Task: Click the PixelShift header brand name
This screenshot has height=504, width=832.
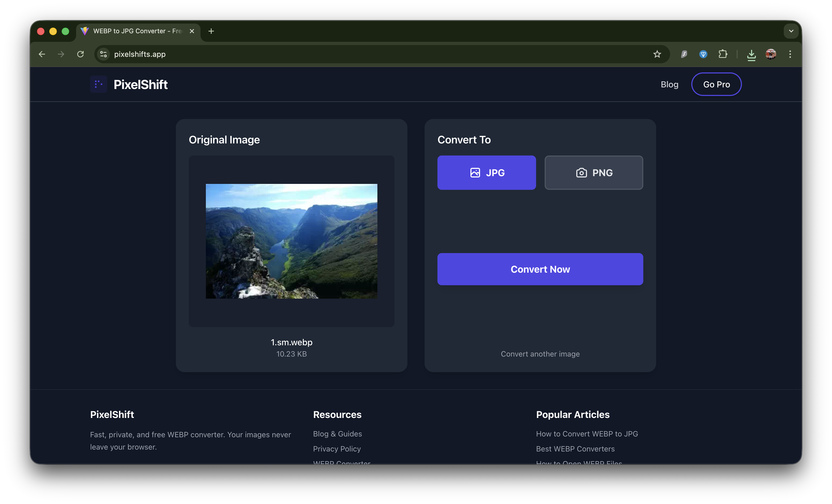Action: click(140, 84)
